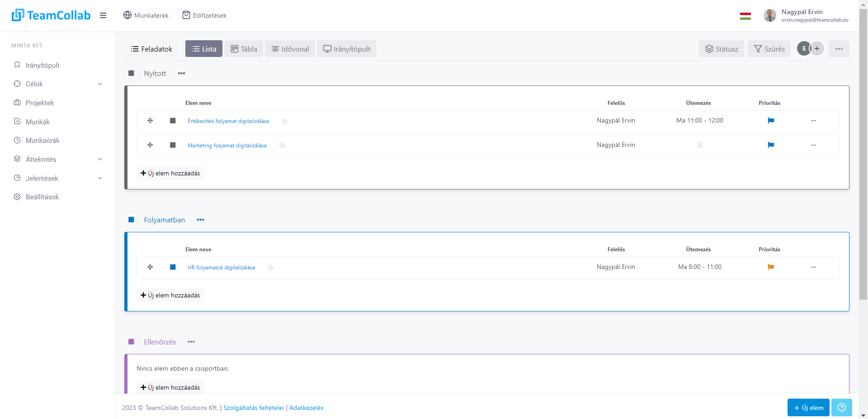Open the help question mark button
The height and width of the screenshot is (419, 868).
coord(841,408)
